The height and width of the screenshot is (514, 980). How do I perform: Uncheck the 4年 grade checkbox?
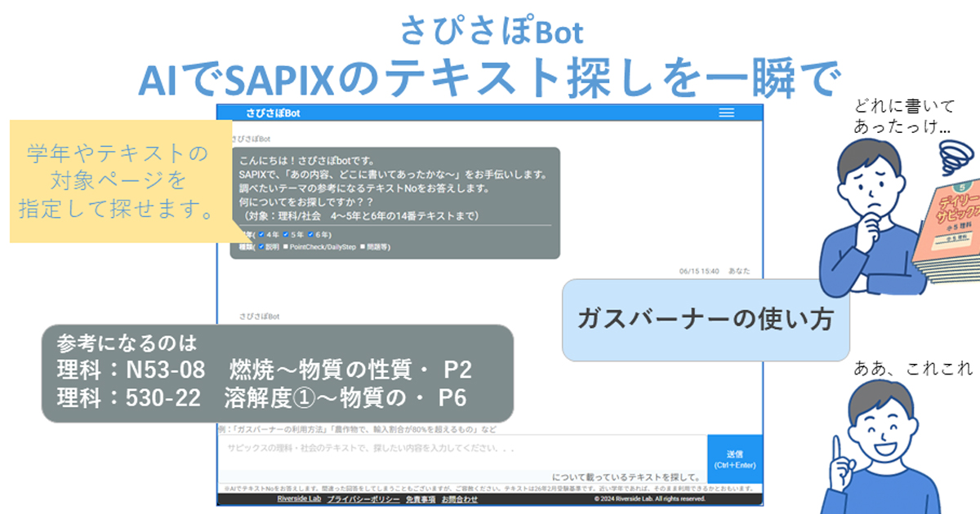point(261,234)
